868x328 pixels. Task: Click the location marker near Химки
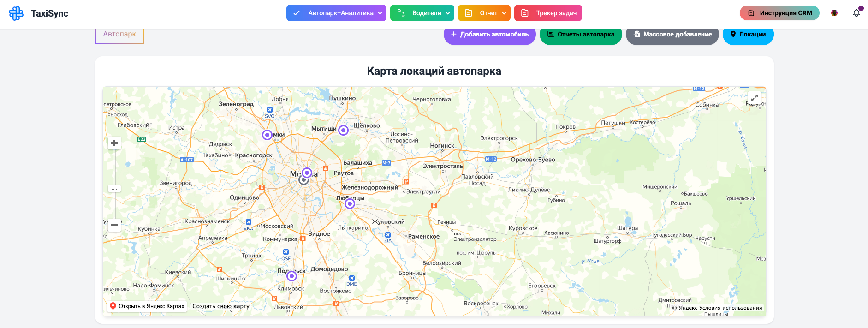267,135
